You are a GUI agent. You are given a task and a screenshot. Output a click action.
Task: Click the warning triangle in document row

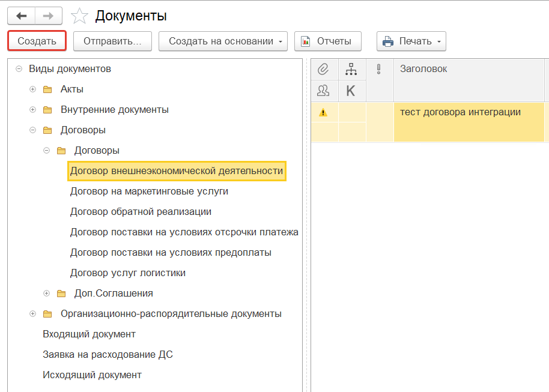click(323, 112)
